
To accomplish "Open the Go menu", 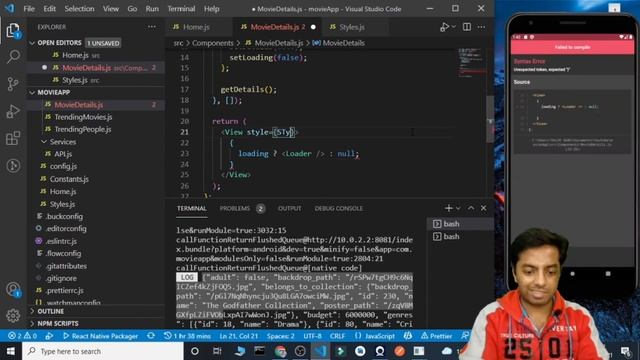I will (132, 9).
